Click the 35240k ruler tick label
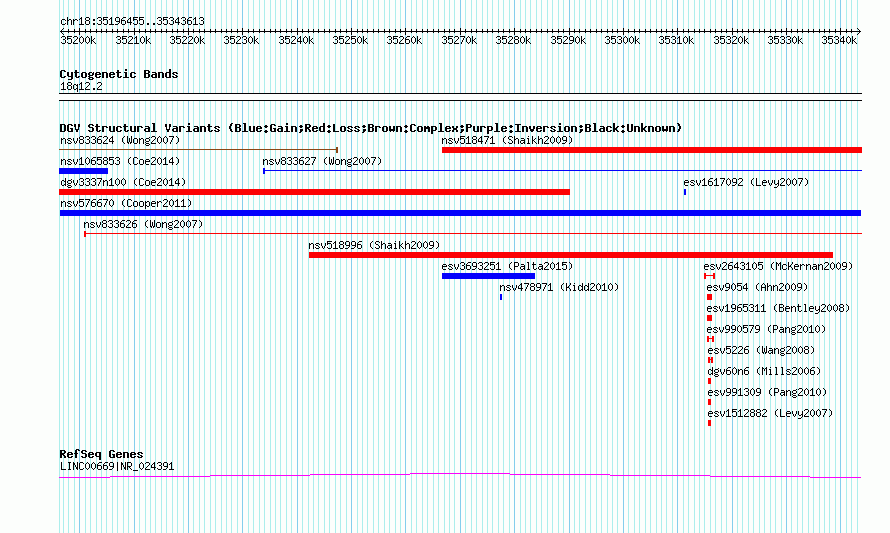The image size is (890, 533). click(x=296, y=40)
